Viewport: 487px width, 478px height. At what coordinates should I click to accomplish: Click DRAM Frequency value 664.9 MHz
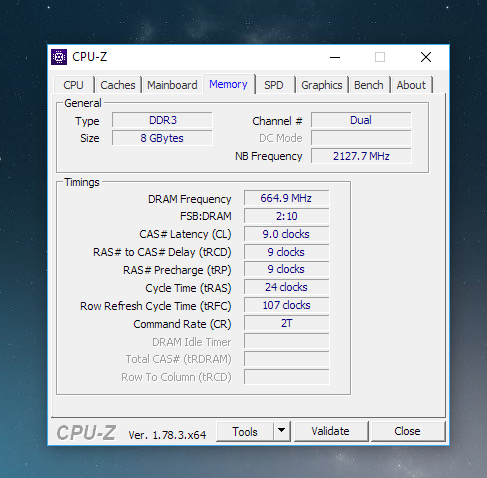click(x=287, y=198)
